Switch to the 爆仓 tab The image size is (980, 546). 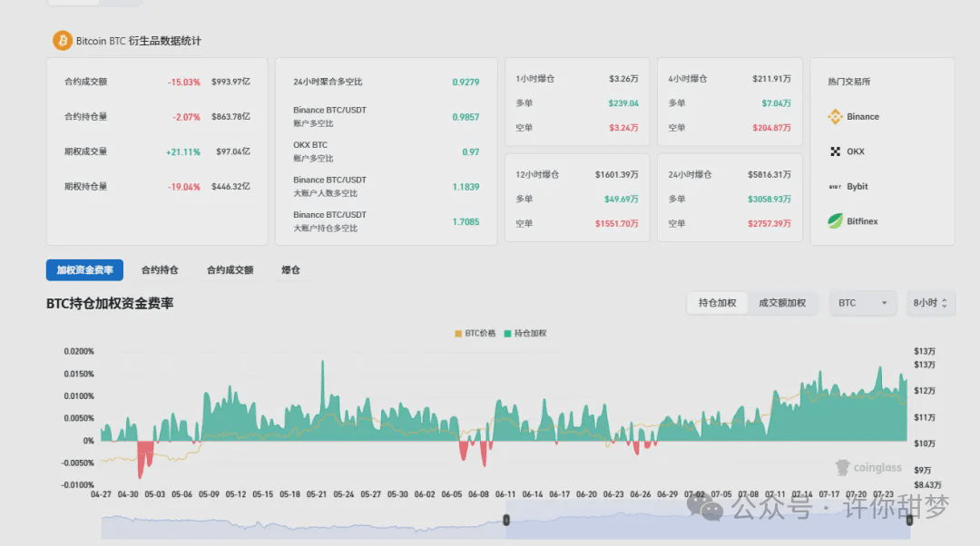pos(290,270)
